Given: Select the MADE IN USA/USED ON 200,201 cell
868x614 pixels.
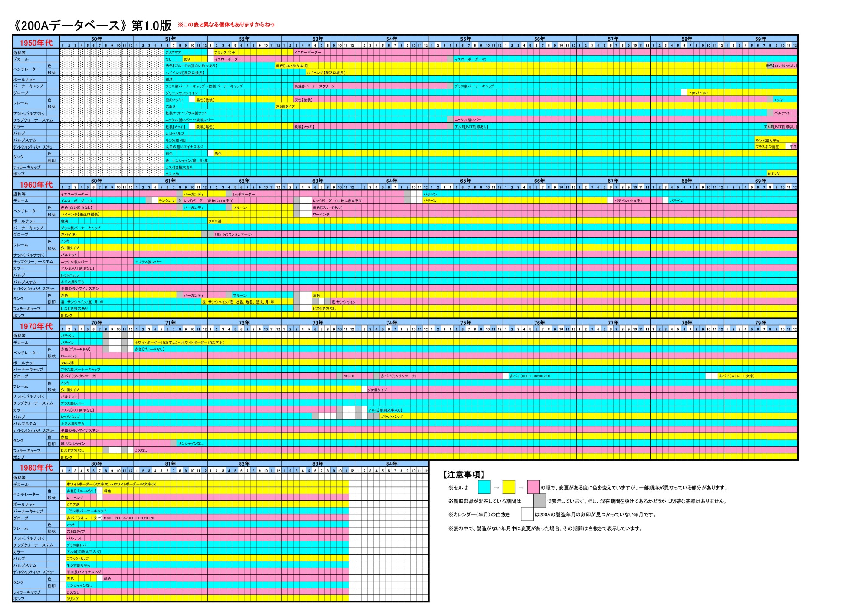Looking at the screenshot, I should pyautogui.click(x=129, y=518).
